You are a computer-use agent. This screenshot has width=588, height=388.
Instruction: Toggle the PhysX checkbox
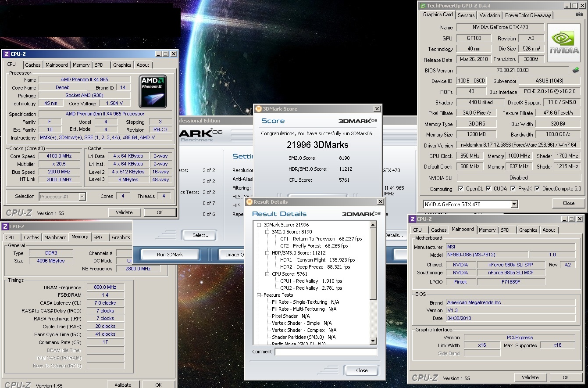513,189
